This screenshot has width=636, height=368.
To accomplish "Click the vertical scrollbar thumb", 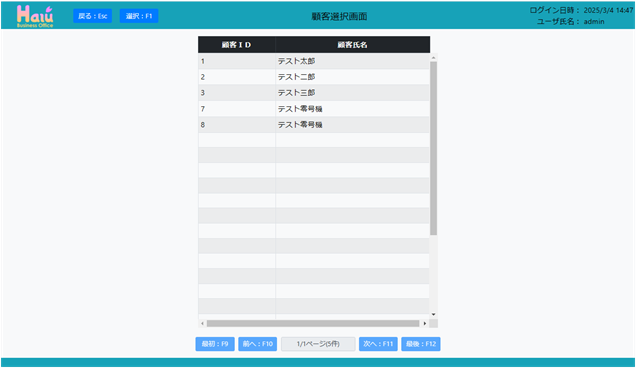I will [434, 148].
